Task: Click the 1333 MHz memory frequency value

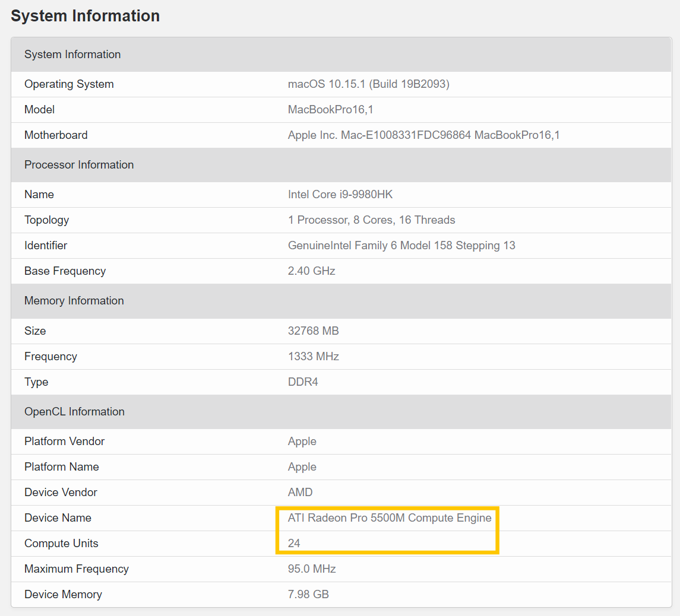Action: click(313, 357)
